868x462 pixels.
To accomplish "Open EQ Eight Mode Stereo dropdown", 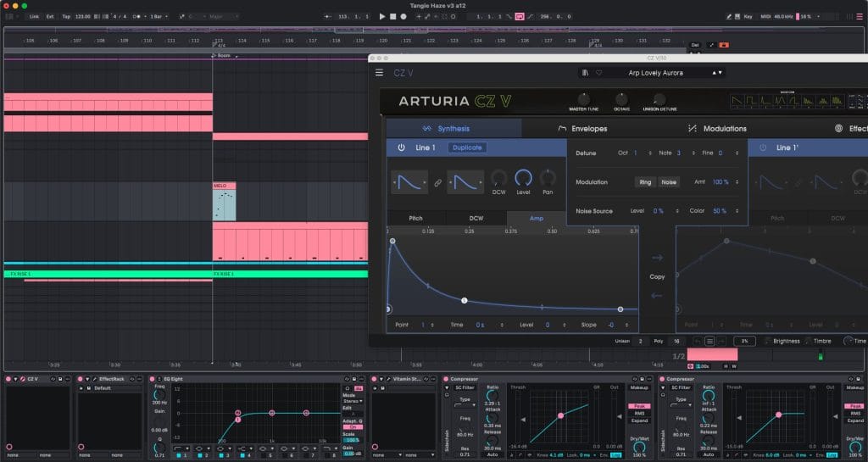I will coord(353,401).
